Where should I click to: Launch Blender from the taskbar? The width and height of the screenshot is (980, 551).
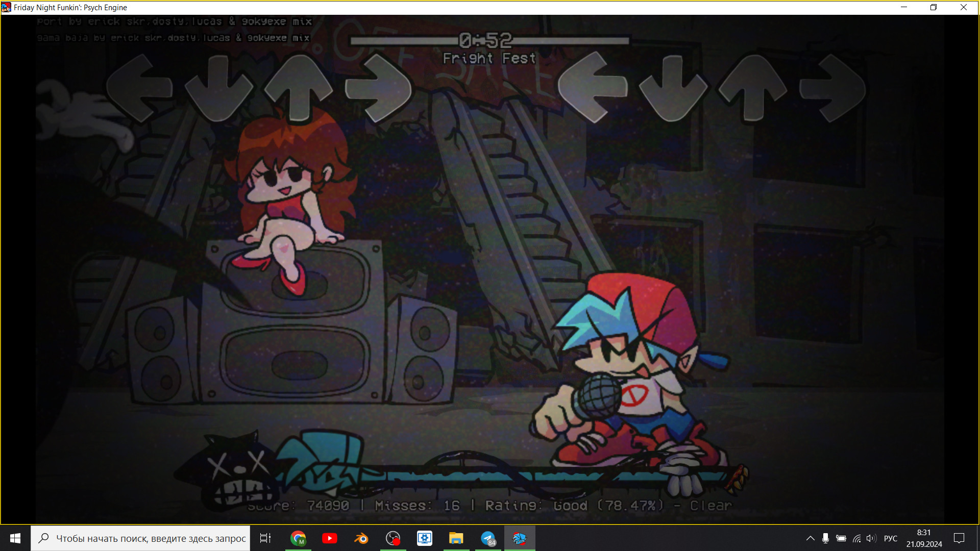(x=361, y=538)
